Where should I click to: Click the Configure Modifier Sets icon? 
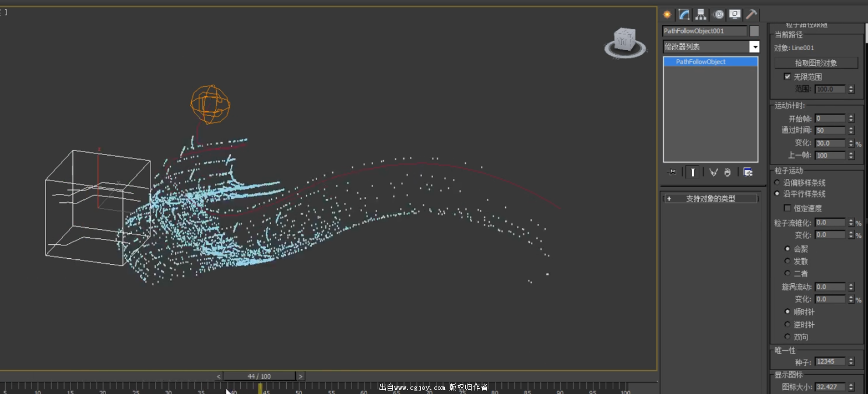(748, 172)
